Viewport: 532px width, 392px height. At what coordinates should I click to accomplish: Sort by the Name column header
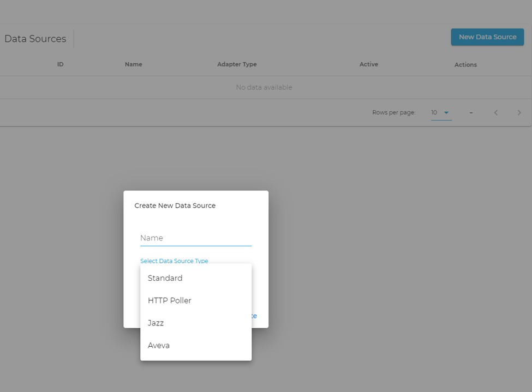133,64
